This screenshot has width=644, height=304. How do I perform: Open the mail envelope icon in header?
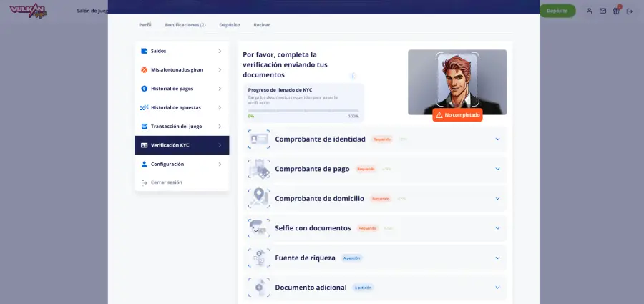tap(602, 11)
